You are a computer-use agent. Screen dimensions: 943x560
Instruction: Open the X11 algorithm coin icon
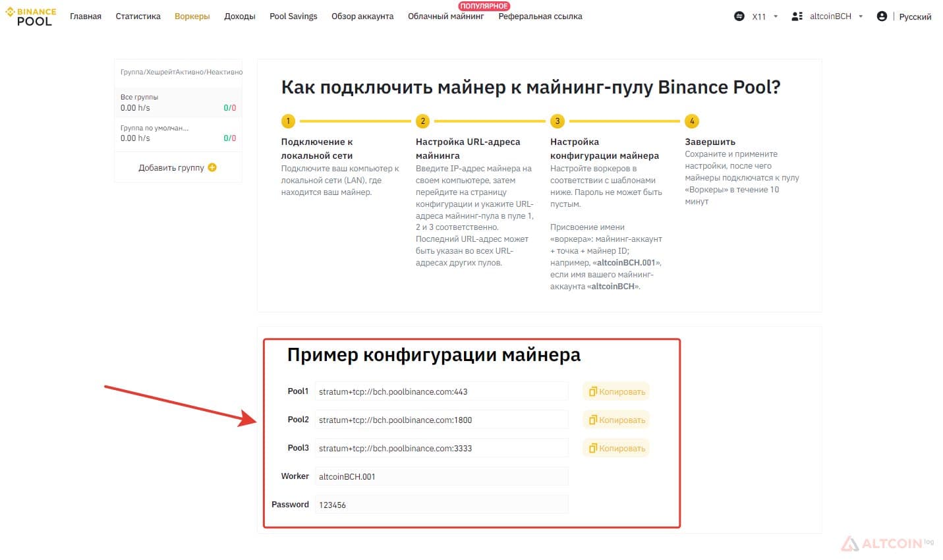(739, 16)
